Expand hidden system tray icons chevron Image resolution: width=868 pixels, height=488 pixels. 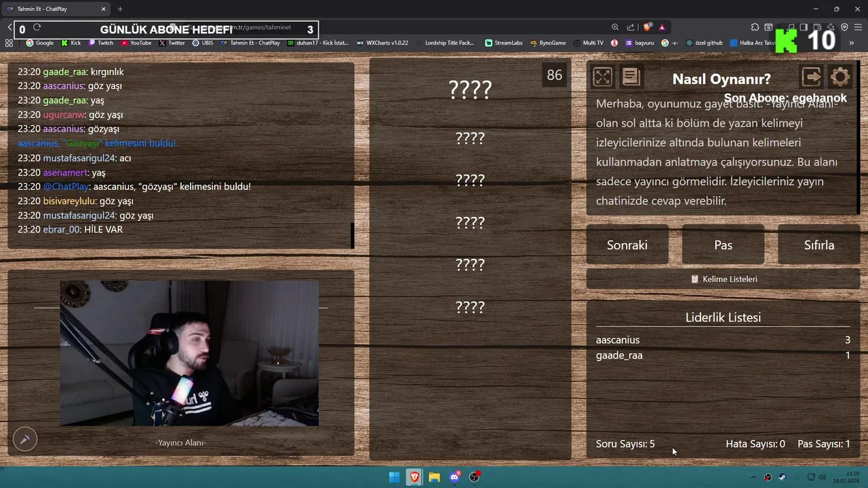click(753, 477)
